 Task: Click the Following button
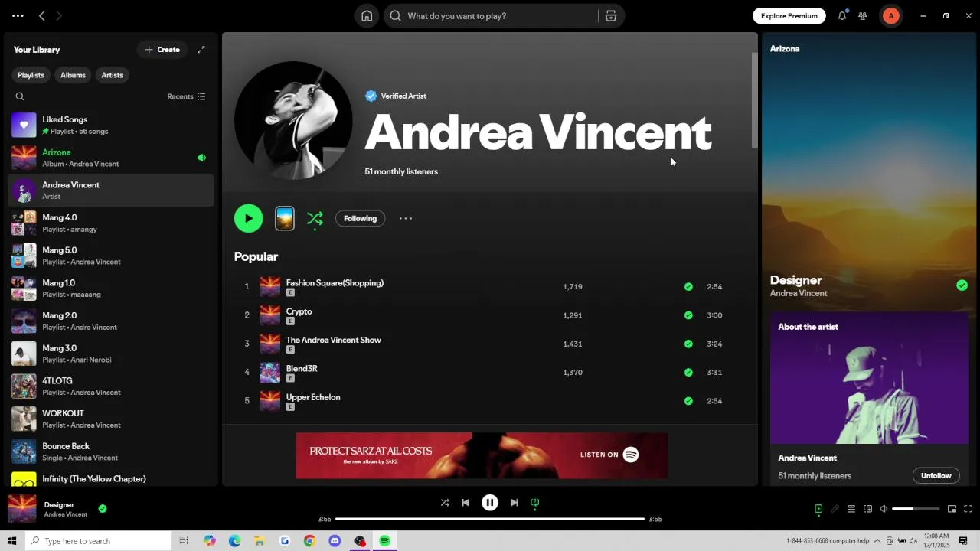point(360,219)
